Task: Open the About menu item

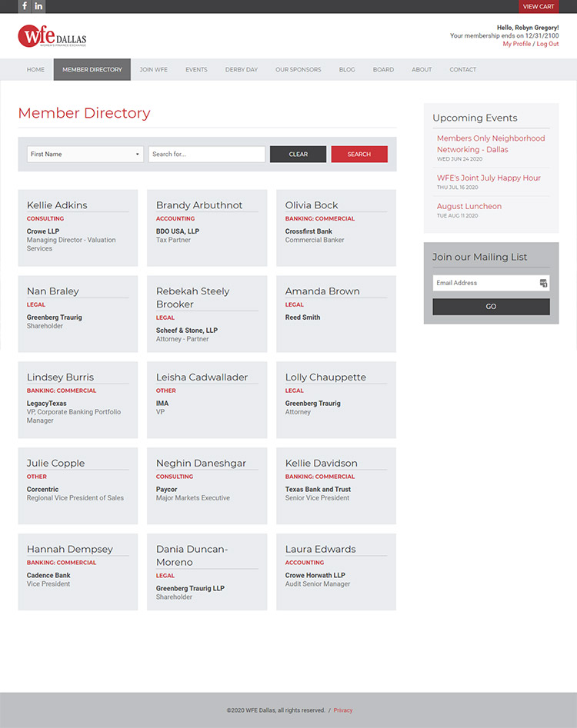Action: point(422,70)
